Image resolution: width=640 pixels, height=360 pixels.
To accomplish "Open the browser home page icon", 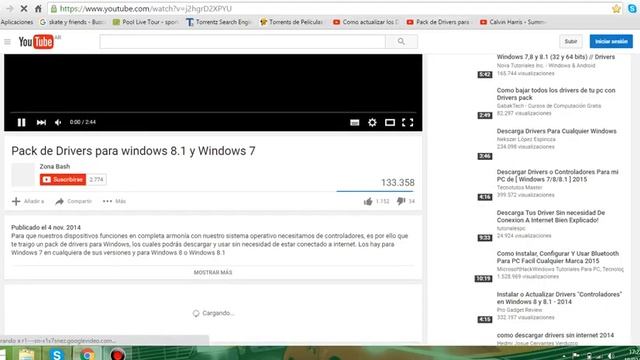I will click(38, 8).
